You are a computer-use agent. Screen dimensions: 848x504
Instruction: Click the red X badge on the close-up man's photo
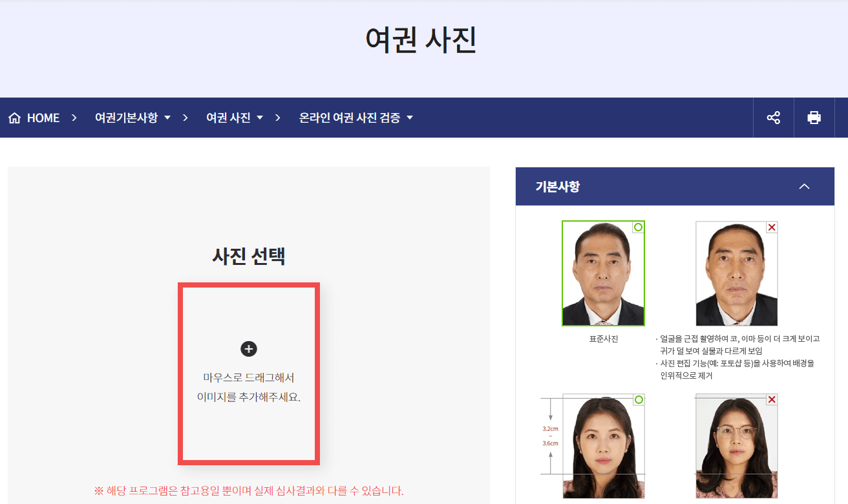click(770, 227)
